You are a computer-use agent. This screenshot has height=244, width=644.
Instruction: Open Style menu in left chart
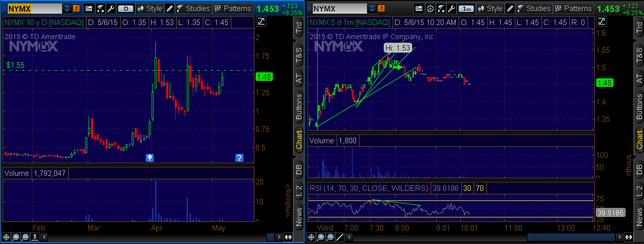(x=149, y=9)
